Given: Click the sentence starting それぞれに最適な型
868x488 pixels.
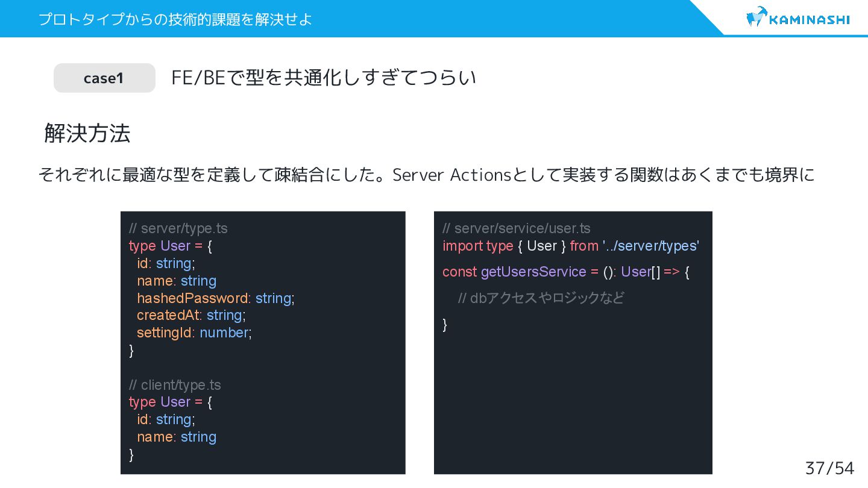Looking at the screenshot, I should point(426,175).
